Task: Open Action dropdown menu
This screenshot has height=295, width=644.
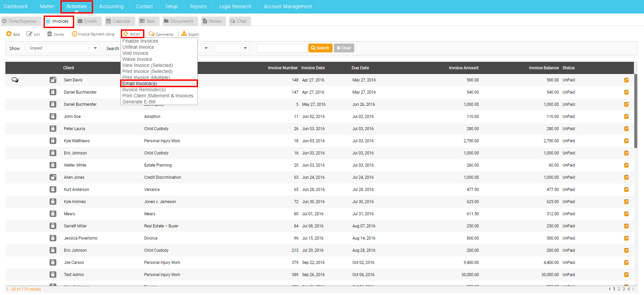Action: (x=133, y=34)
